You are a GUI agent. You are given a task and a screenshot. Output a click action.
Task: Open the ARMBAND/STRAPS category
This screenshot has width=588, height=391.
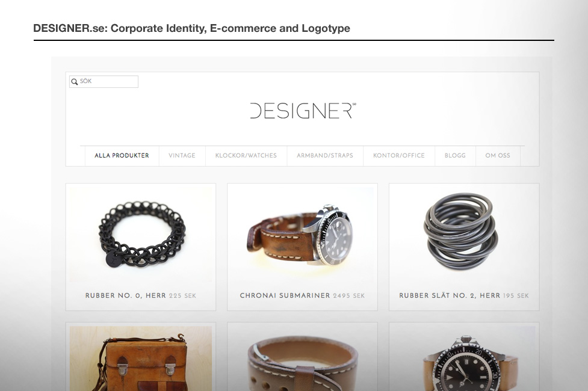point(325,156)
